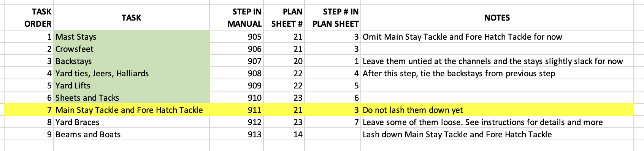
Task: Select the manual step 911 cell
Action: [x=236, y=110]
